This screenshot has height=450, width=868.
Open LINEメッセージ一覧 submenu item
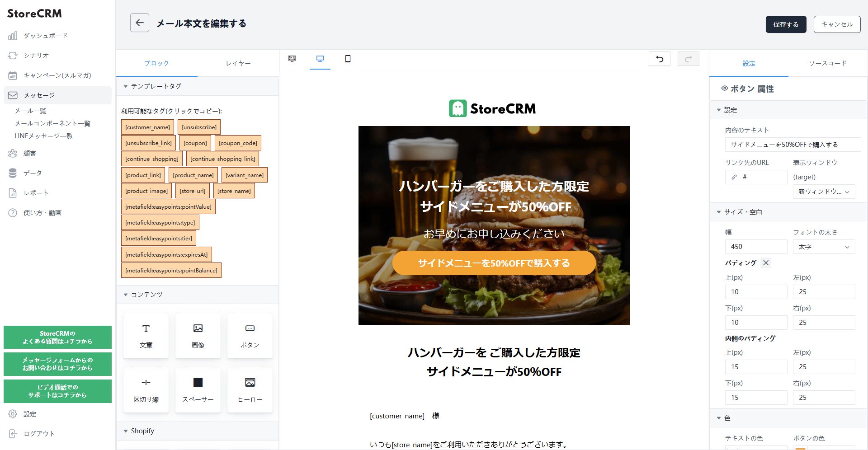click(x=43, y=136)
